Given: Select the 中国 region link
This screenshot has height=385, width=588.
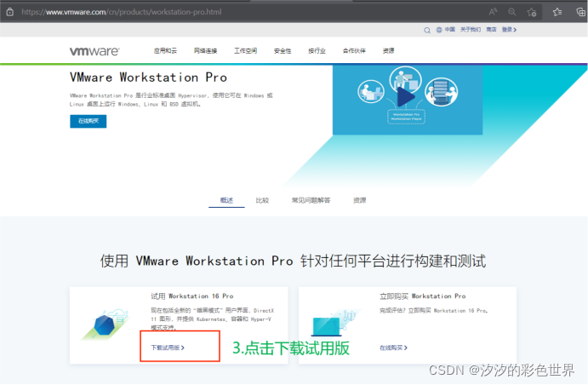Looking at the screenshot, I should (449, 29).
